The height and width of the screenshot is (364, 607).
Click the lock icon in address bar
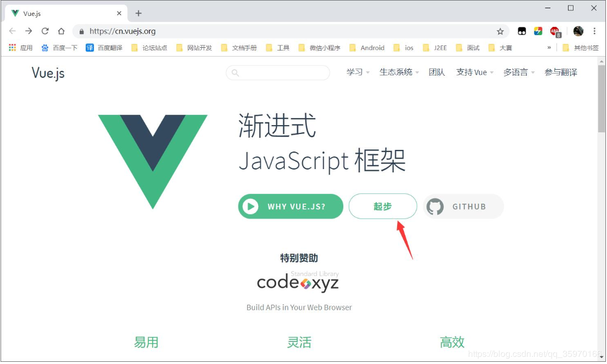pyautogui.click(x=81, y=31)
